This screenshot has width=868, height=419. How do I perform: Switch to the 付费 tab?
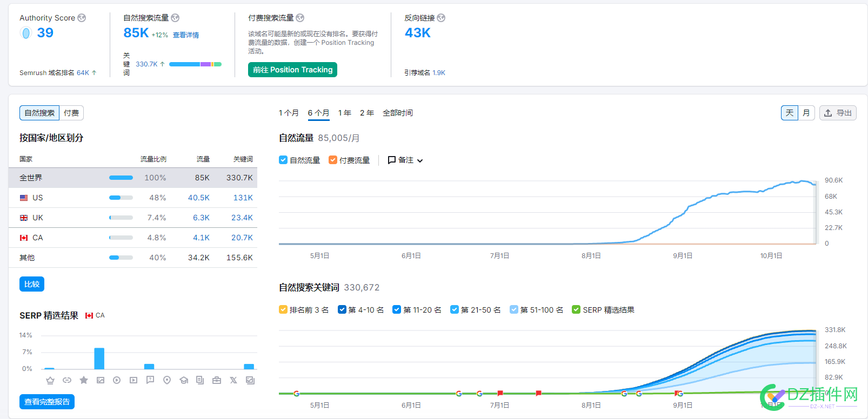click(71, 113)
